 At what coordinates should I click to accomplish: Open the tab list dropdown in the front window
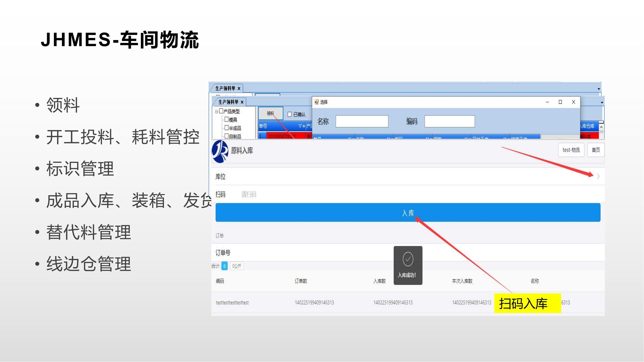click(x=602, y=103)
